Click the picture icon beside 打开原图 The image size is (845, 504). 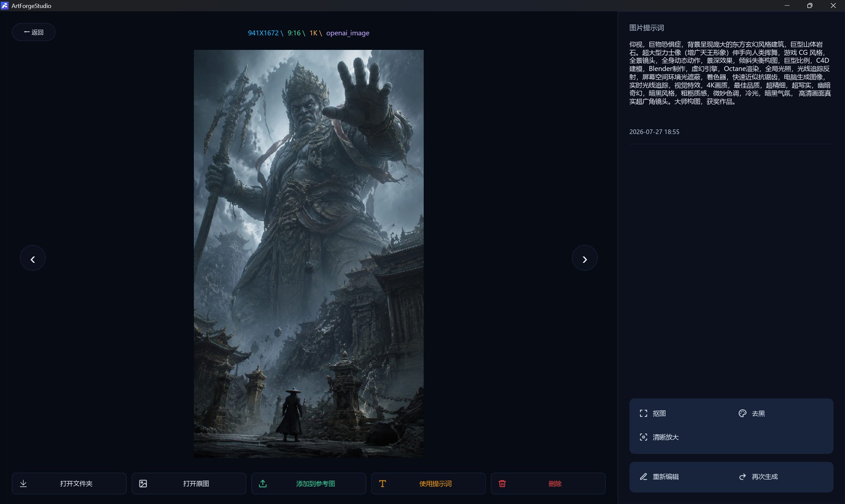(x=143, y=484)
